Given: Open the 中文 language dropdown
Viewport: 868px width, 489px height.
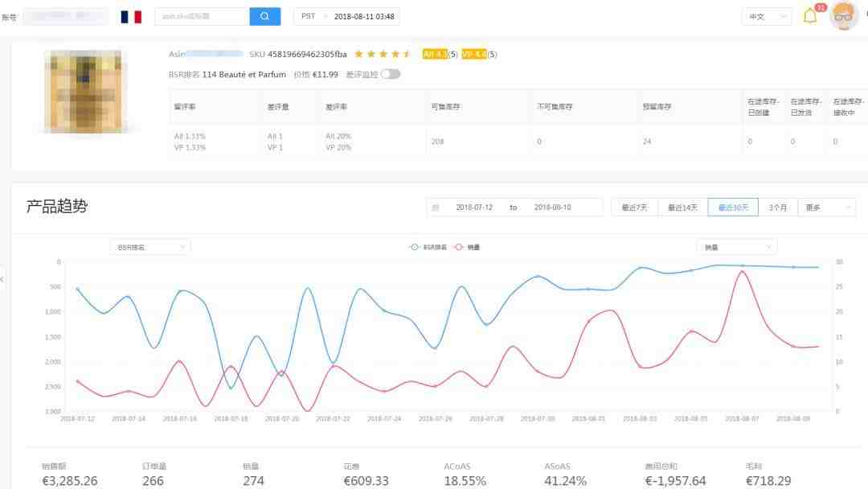Looking at the screenshot, I should click(766, 17).
